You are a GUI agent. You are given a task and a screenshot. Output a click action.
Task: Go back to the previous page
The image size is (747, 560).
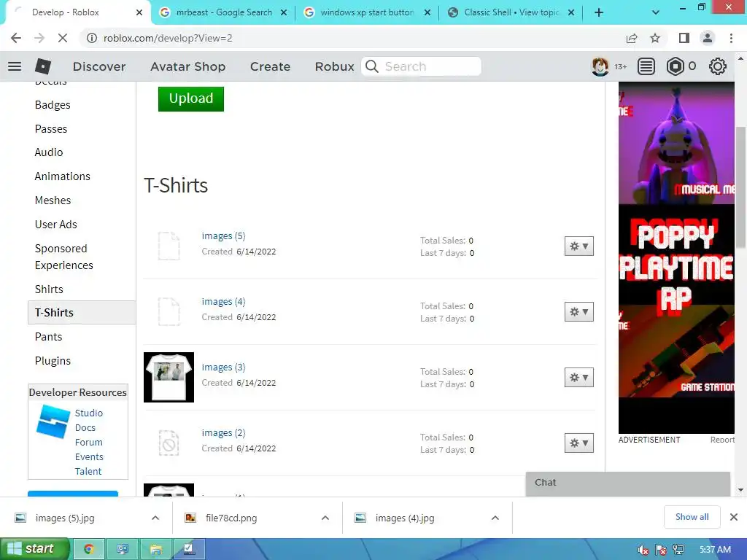click(x=16, y=38)
